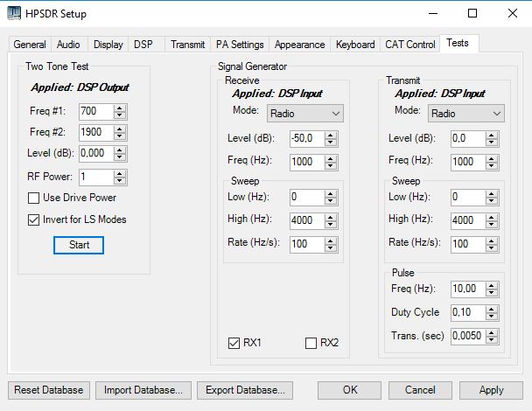
Task: Open the Display tab
Action: tap(108, 45)
